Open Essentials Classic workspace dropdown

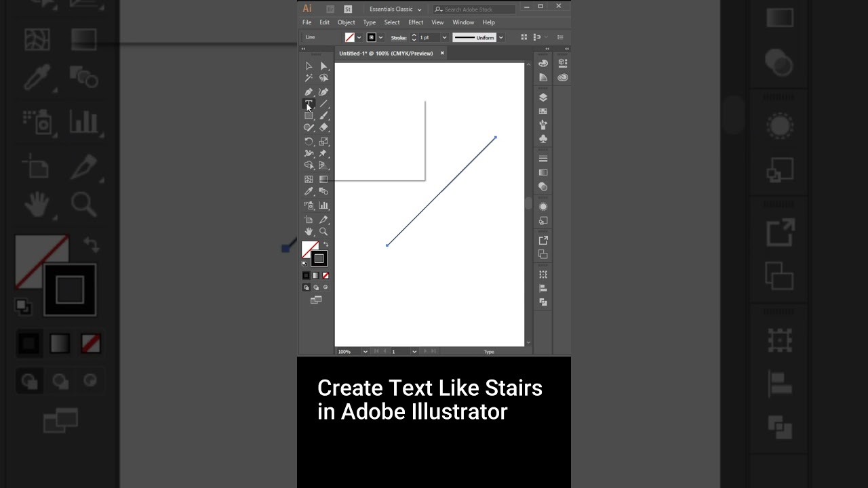click(x=395, y=9)
